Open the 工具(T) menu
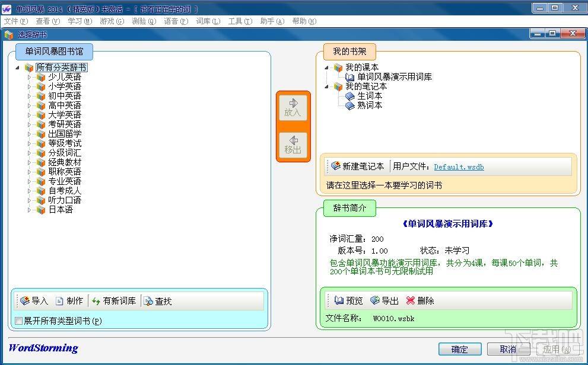The height and width of the screenshot is (365, 588). pyautogui.click(x=240, y=21)
